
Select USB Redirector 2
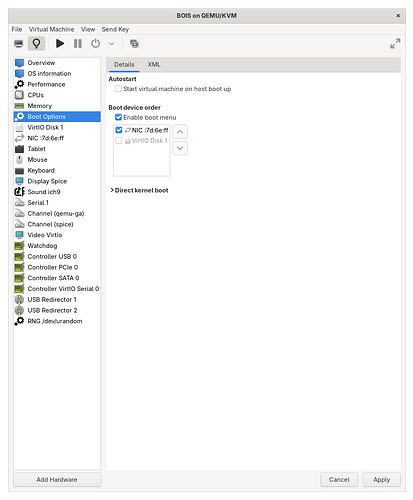click(57, 310)
